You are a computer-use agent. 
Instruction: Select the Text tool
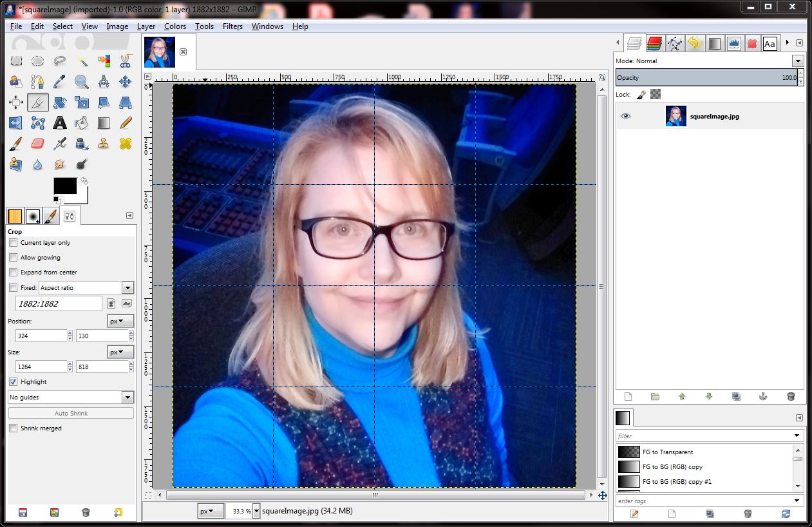(59, 122)
